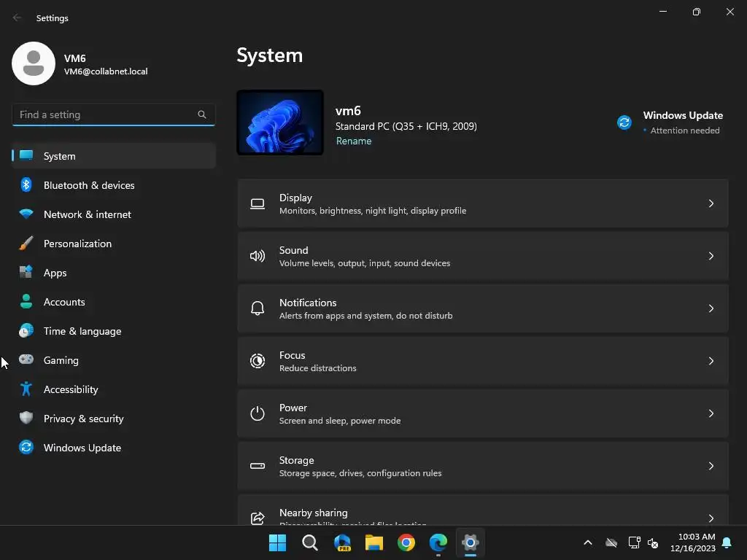Screen dimensions: 747x560
Task: Click the Rename link for vm6
Action: (354, 141)
